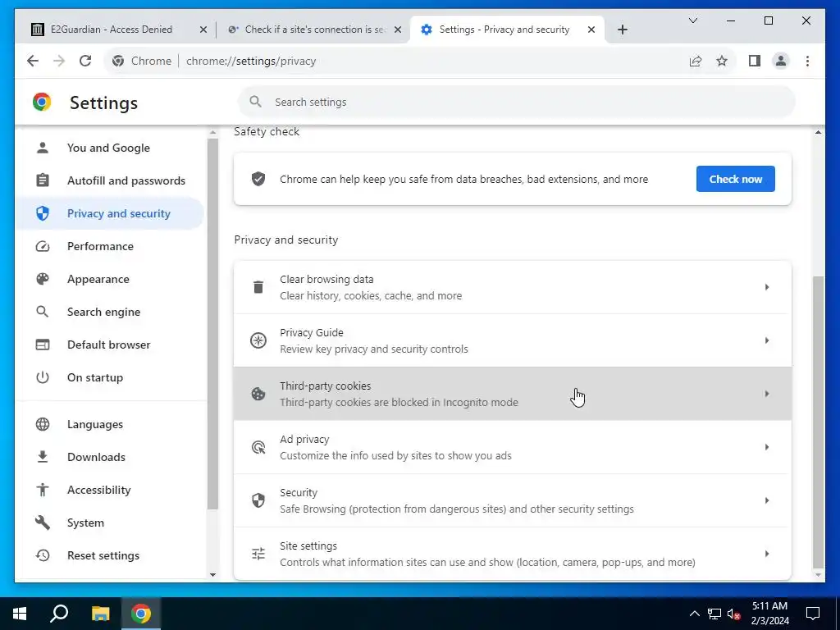This screenshot has width=840, height=630.
Task: Close the Check if a site's connection tab
Action: (x=398, y=30)
